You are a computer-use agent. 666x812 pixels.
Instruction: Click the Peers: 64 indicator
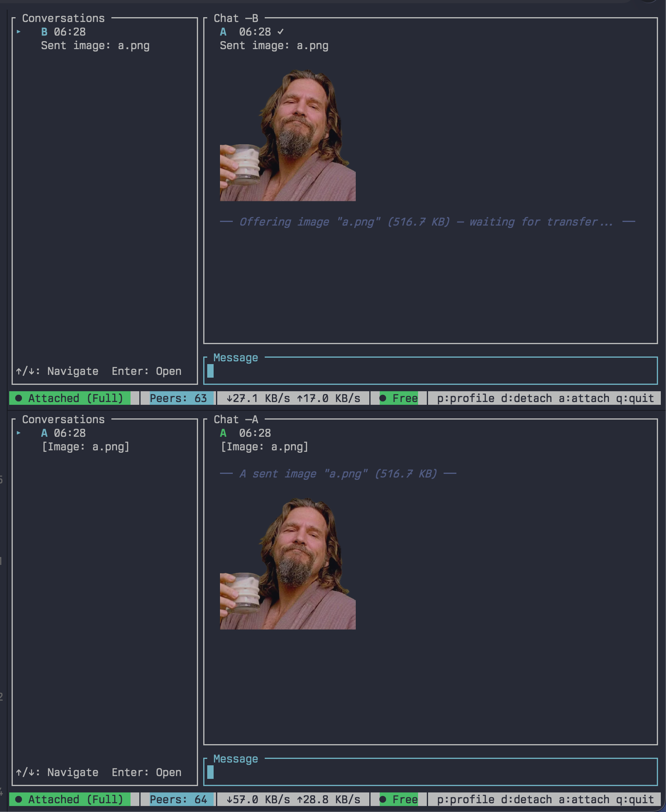(x=178, y=799)
